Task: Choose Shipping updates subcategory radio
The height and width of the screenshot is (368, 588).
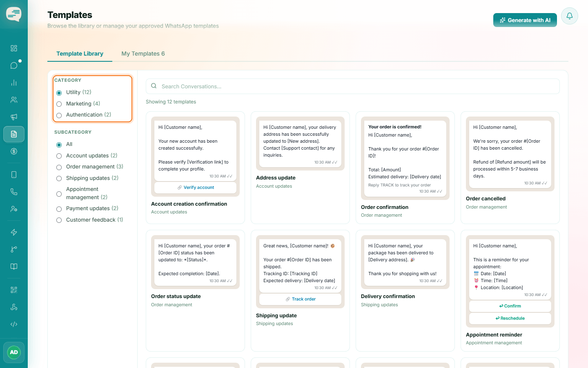Action: (59, 179)
